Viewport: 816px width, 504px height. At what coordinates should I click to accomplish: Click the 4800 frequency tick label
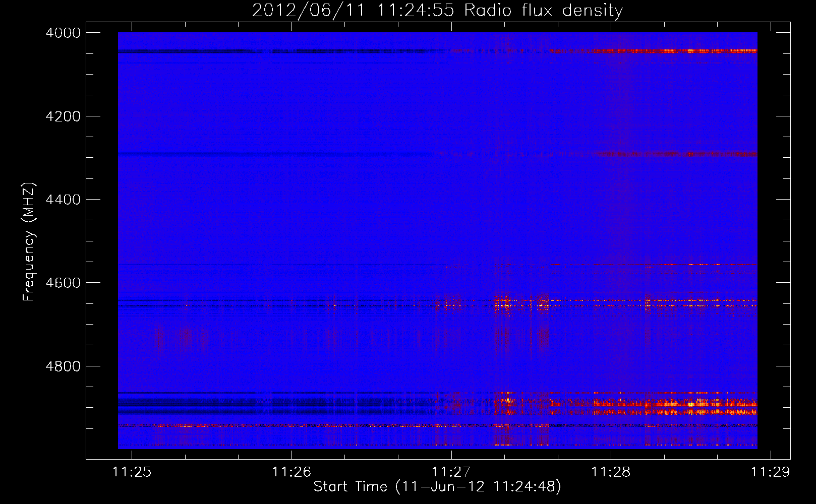(63, 366)
